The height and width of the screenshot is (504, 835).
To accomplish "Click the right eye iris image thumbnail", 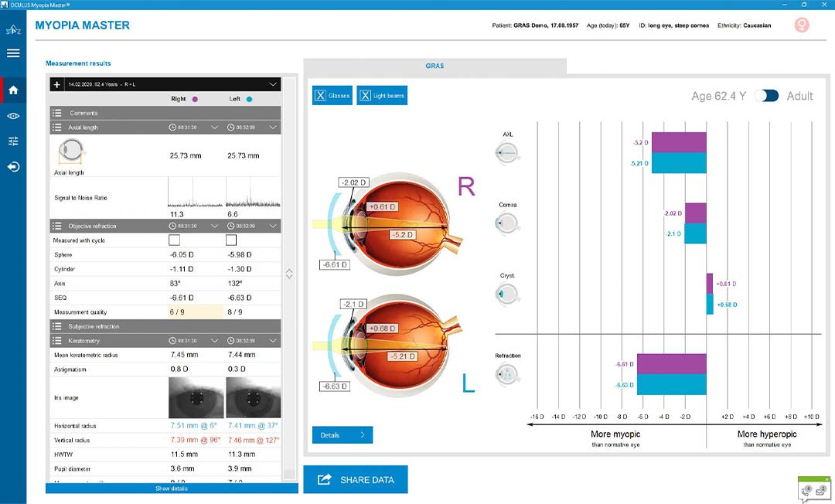I will (x=196, y=397).
